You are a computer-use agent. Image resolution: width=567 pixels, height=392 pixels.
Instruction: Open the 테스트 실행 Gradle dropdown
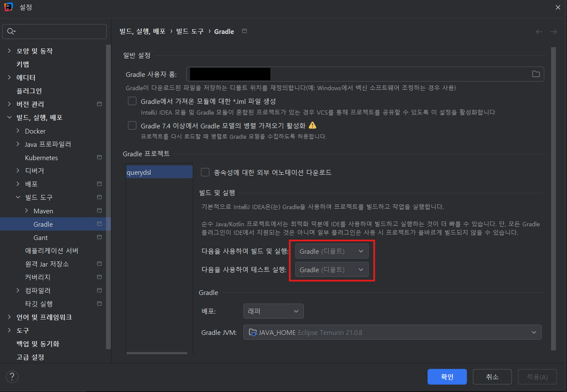[332, 270]
